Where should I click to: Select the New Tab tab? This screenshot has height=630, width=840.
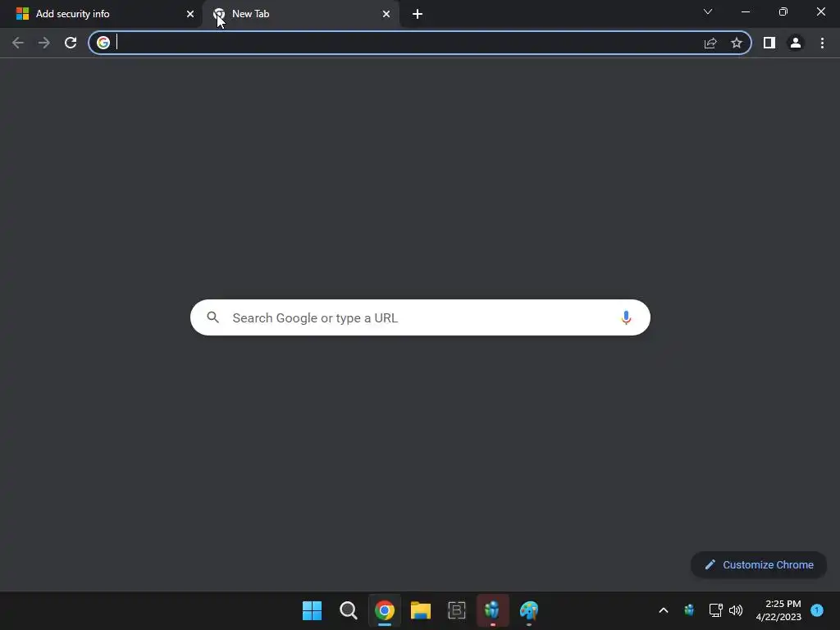tap(300, 14)
